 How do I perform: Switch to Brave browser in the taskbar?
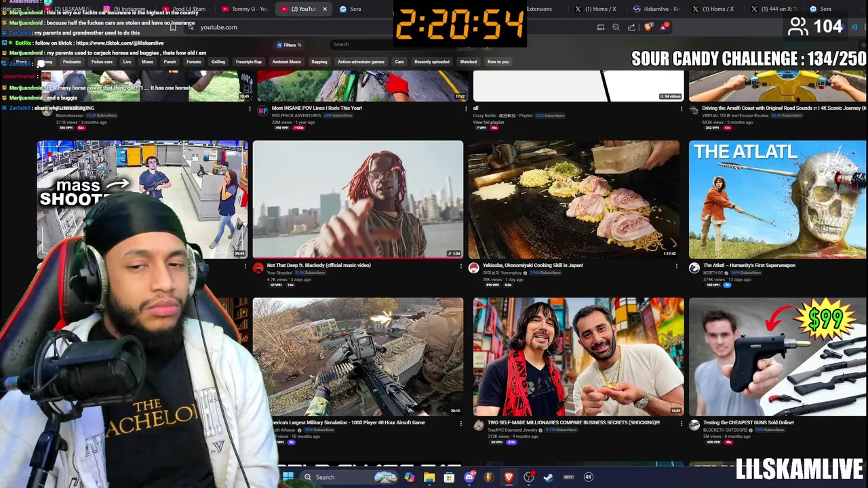509,477
